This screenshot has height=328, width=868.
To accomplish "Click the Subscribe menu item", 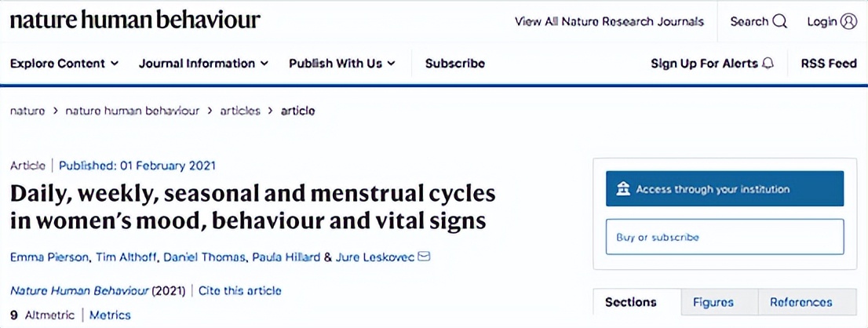I will 455,64.
